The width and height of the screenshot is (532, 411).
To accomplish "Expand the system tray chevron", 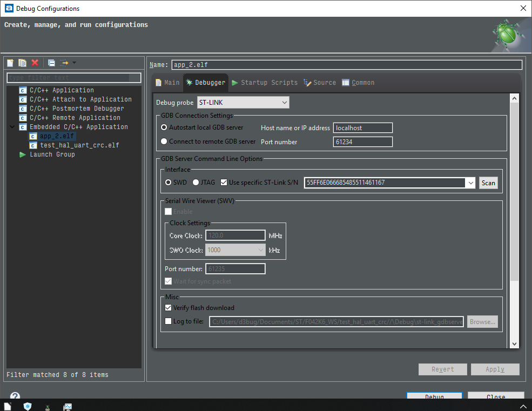I will click(x=523, y=407).
